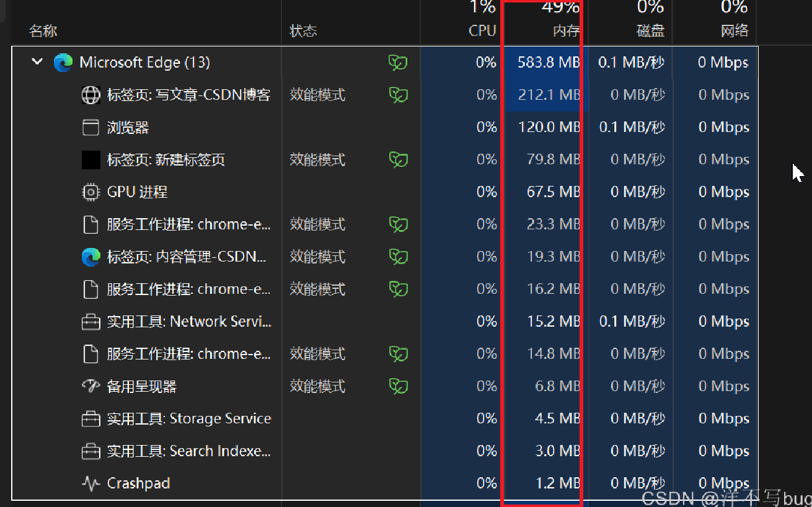This screenshot has height=507, width=812.
Task: Select the 实用工具: Search Indexer process
Action: pyautogui.click(x=188, y=451)
